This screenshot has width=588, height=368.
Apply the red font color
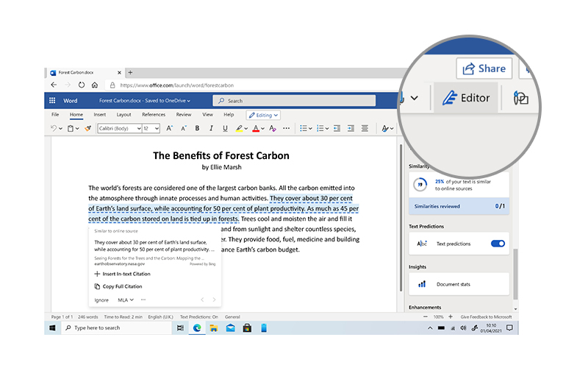pyautogui.click(x=256, y=128)
